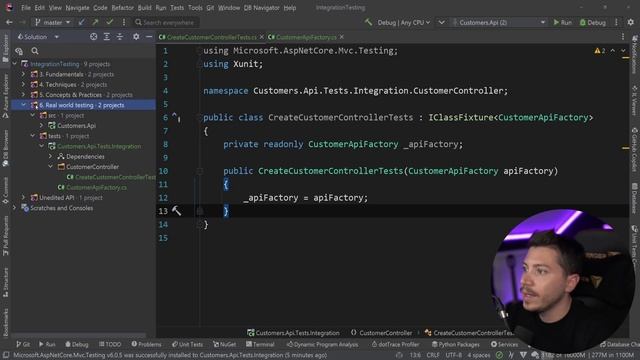
Task: Open the master branch dropdown
Action: pos(53,22)
